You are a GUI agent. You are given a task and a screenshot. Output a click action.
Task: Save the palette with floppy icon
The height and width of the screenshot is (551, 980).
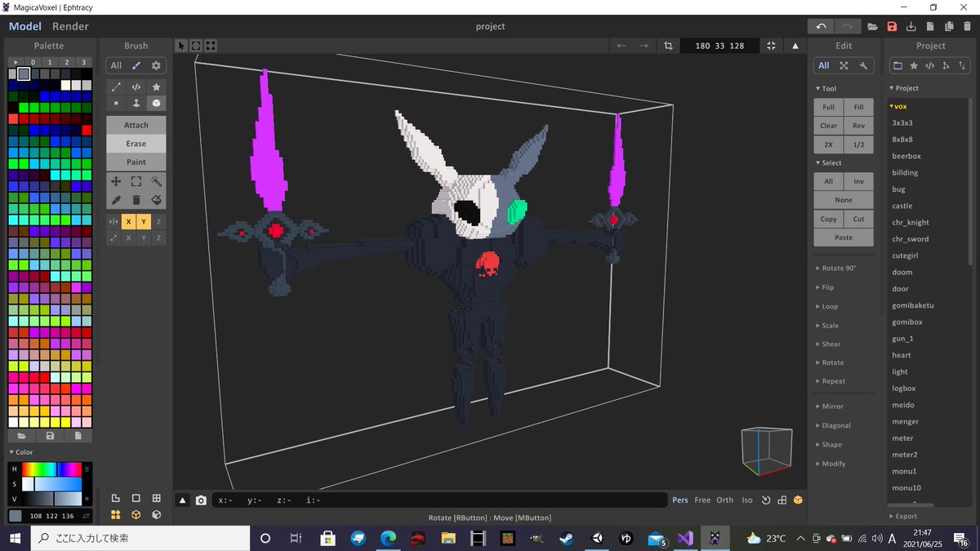(x=50, y=436)
